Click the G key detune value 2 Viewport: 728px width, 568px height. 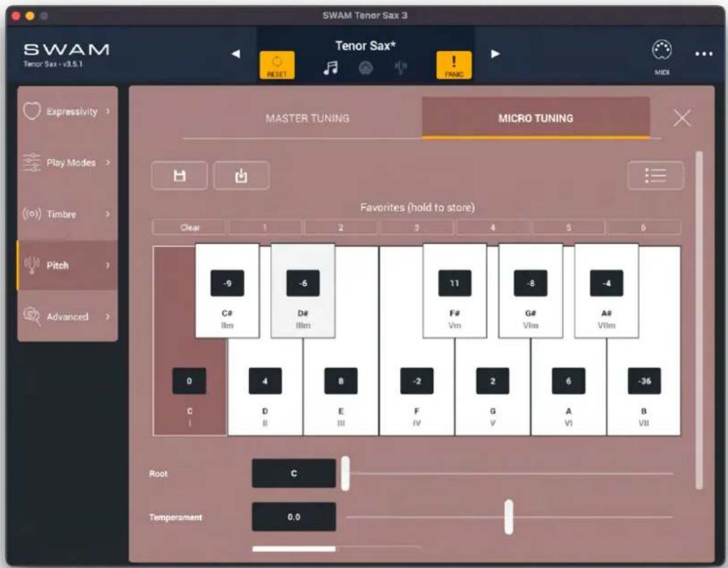coord(493,381)
